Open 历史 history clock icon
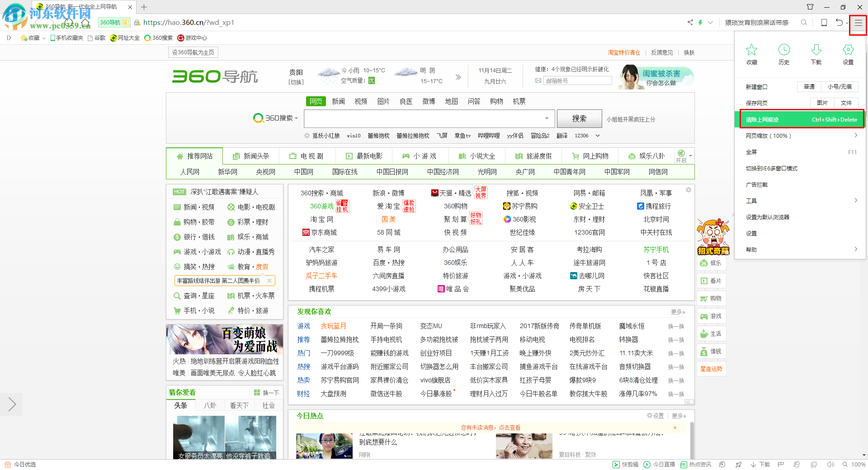Screen dimensions: 868x470 click(784, 50)
